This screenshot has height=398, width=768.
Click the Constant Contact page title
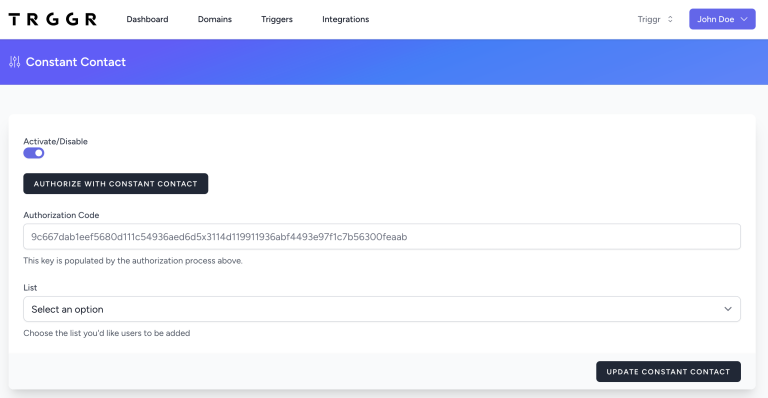click(x=76, y=62)
